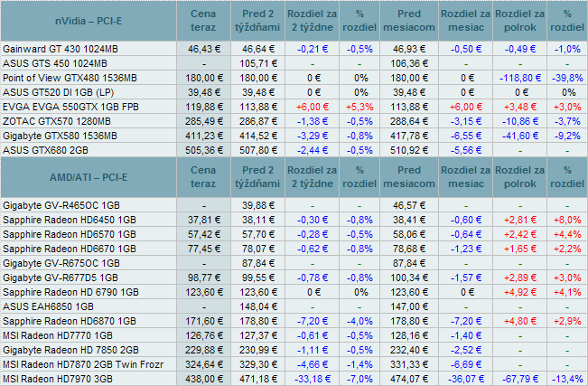The height and width of the screenshot is (386, 588).
Task: Click the 39,48 € current price for ASUS GT520
Action: tap(204, 92)
